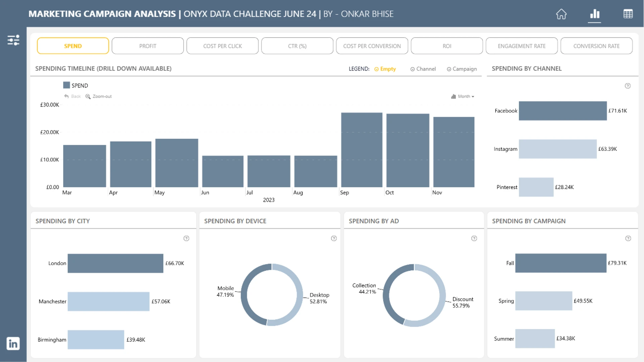The image size is (644, 362).
Task: Open the bar chart analysis page icon
Action: 595,14
